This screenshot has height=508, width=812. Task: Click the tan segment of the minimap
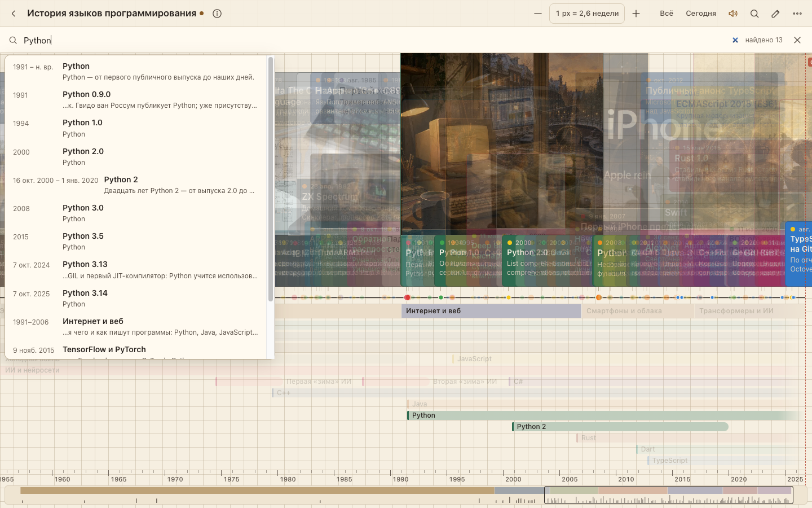pos(257,491)
